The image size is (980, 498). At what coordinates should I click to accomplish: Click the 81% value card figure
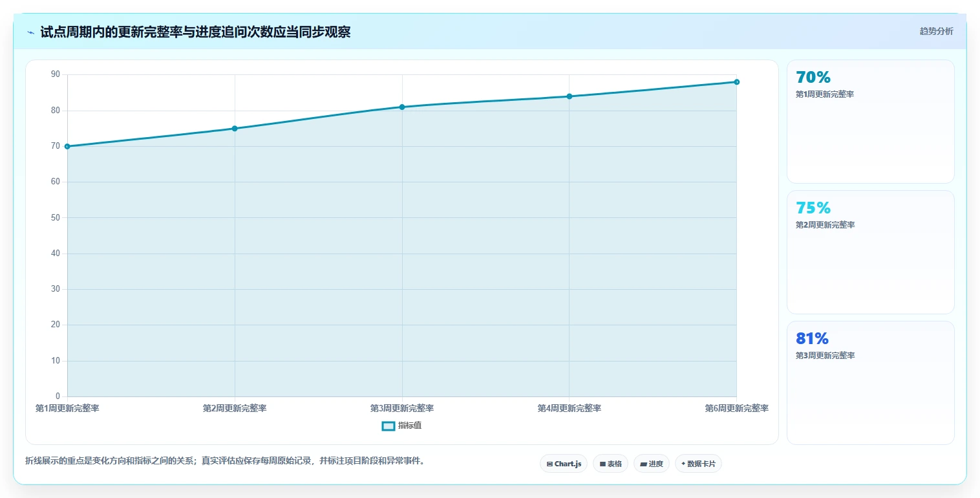(812, 339)
